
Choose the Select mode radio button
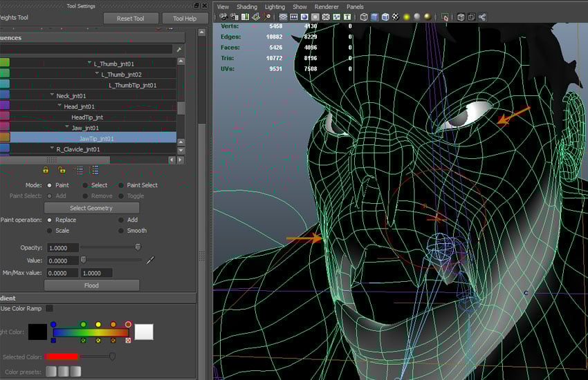click(x=85, y=185)
